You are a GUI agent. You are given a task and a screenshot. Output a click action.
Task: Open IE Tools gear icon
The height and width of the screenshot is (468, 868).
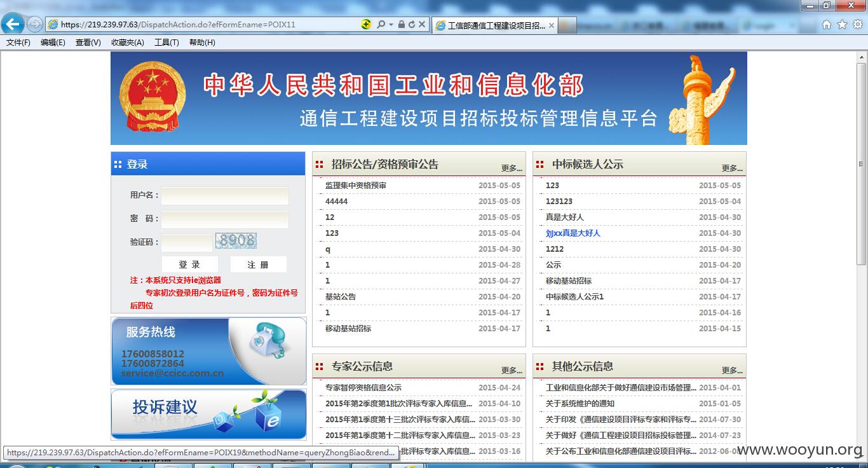(x=858, y=24)
